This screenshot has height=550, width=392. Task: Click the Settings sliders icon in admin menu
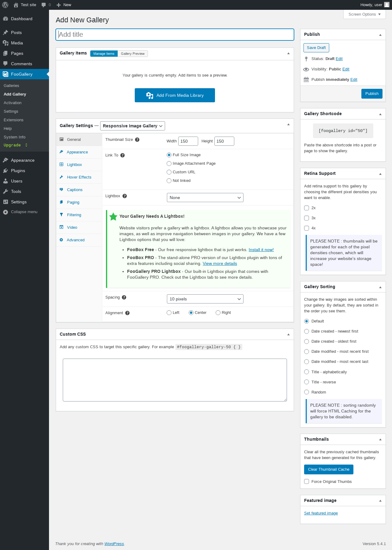pyautogui.click(x=6, y=202)
